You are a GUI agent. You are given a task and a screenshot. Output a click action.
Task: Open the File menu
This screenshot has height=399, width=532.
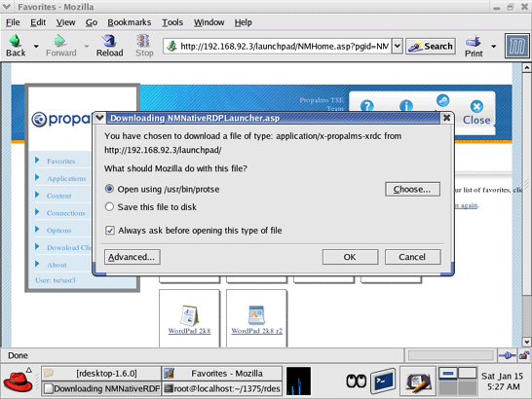[13, 22]
